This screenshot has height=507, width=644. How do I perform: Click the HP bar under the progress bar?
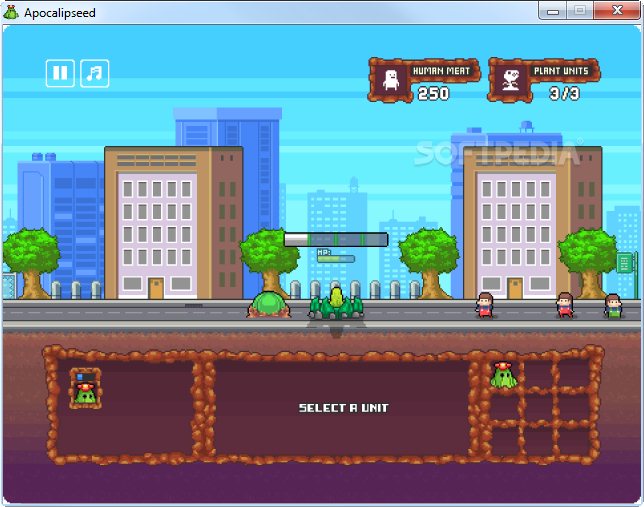[336, 259]
